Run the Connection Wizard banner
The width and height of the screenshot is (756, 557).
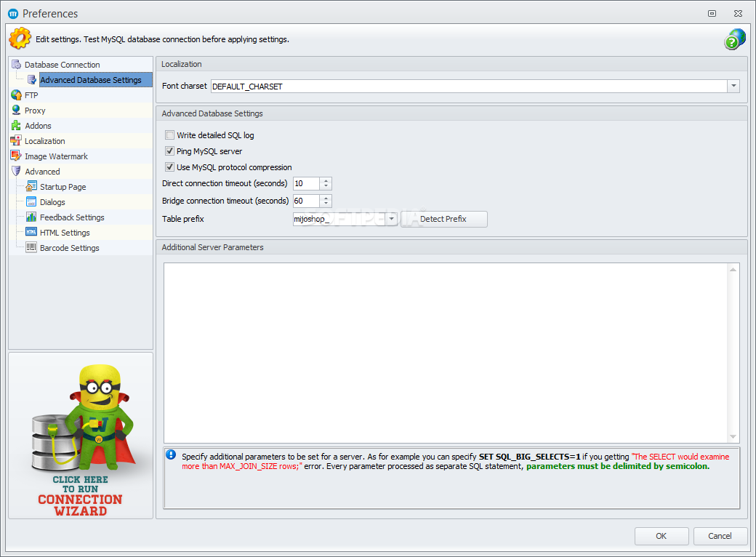point(81,436)
